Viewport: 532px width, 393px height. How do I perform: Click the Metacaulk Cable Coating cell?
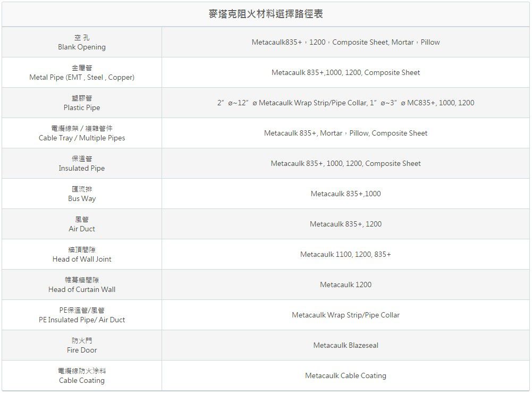coord(346,375)
